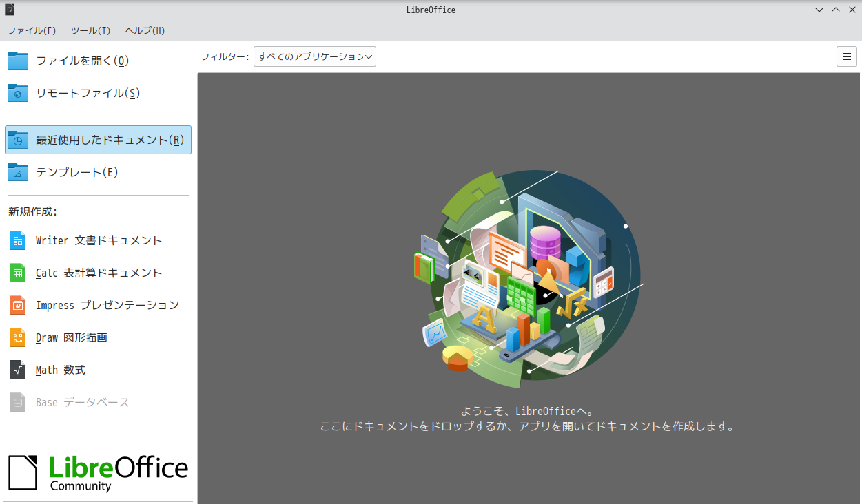Click the リモートファイル(S) button
862x504 pixels.
click(97, 93)
